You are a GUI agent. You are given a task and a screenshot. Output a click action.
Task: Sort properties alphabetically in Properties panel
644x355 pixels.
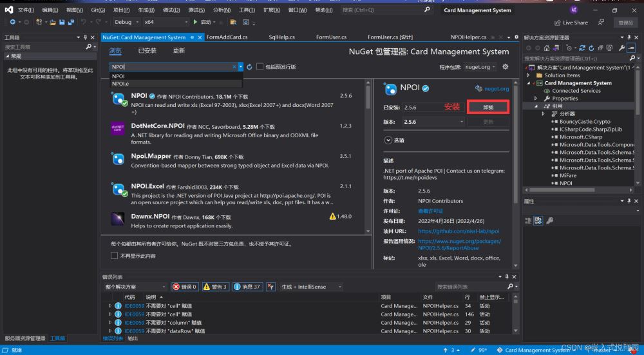pyautogui.click(x=538, y=220)
